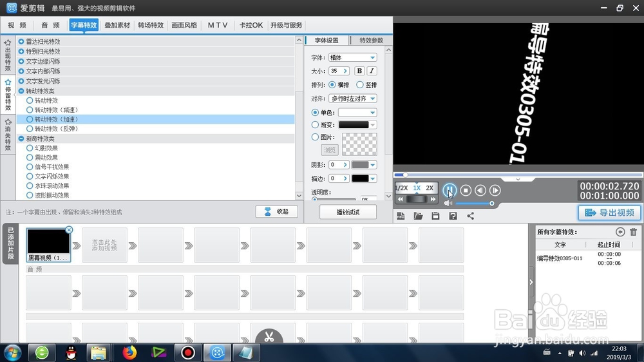Open the 对齐 alignment dropdown
The image size is (644, 362).
(x=353, y=99)
